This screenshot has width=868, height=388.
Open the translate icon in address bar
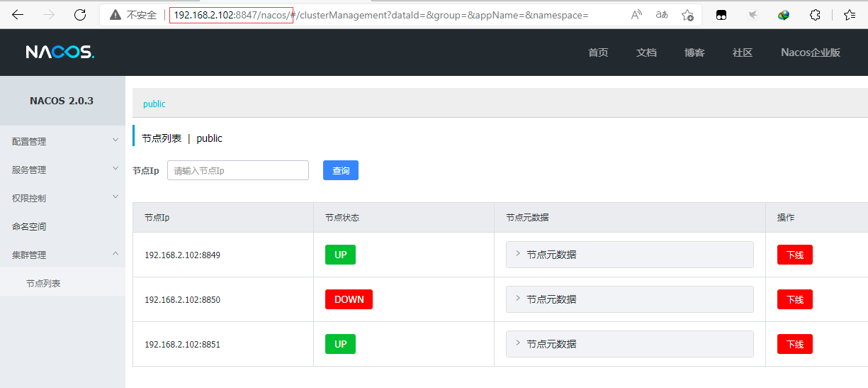click(x=662, y=15)
